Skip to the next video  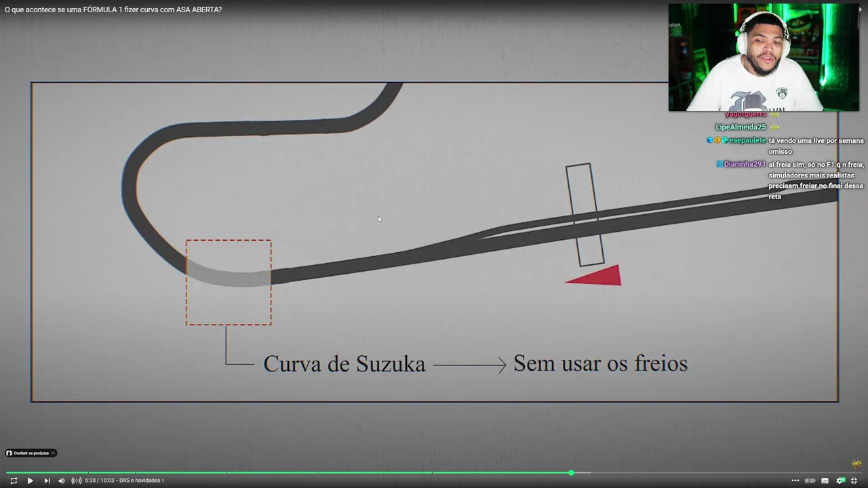tap(47, 481)
